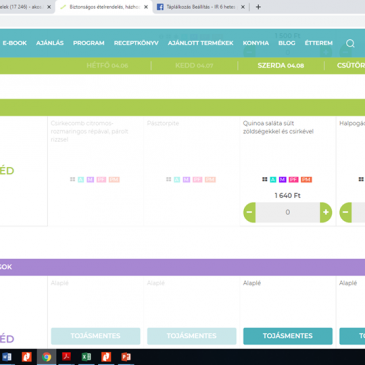Click the grid icon on Pásztorpite card
The width and height of the screenshot is (365, 365).
[x=169, y=179]
